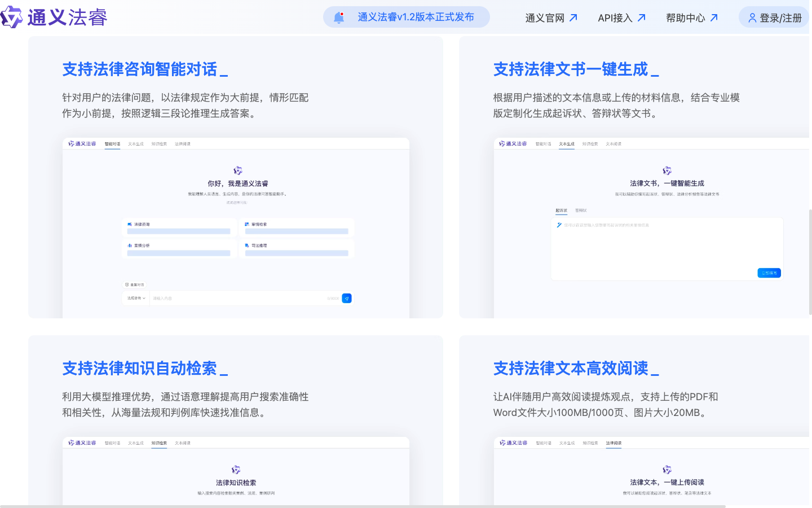Select the active 知识检索 tab in the knowledge-search preview
The height and width of the screenshot is (508, 812).
click(159, 443)
